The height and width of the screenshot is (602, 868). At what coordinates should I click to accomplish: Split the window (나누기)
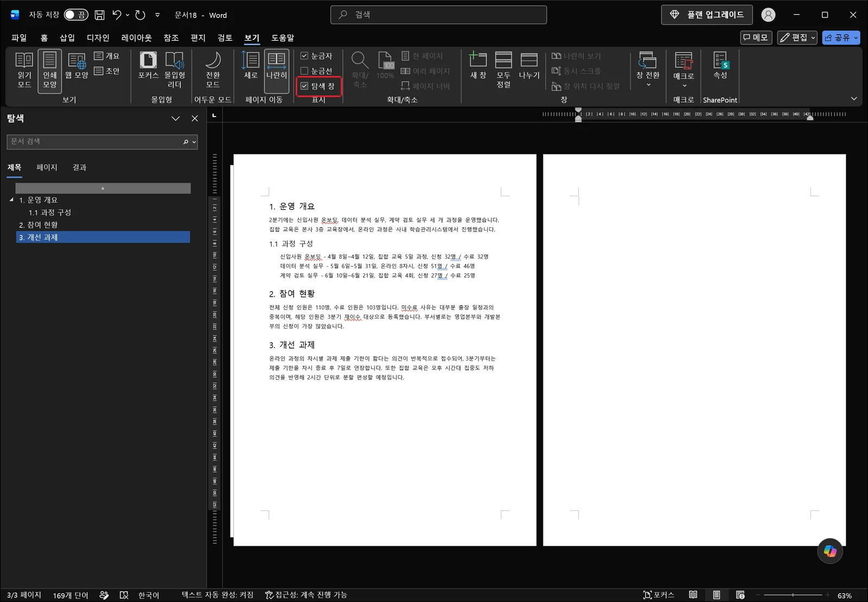pos(529,66)
